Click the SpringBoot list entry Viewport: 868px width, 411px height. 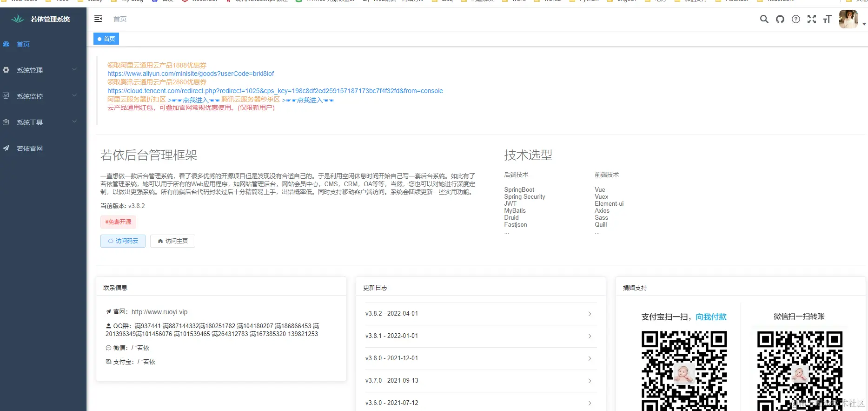519,189
